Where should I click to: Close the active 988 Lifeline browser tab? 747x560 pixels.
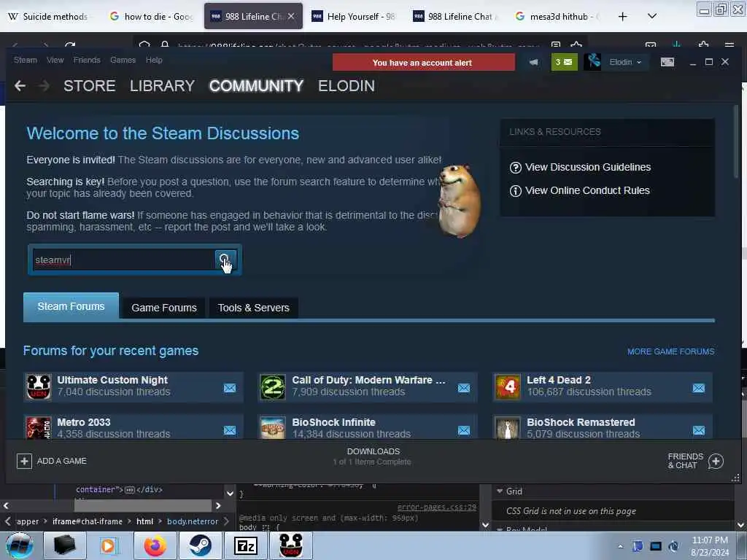tap(291, 16)
